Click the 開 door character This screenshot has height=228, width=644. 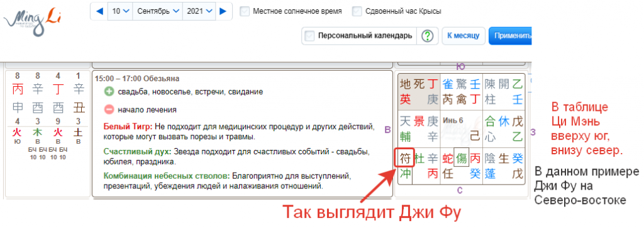(504, 84)
